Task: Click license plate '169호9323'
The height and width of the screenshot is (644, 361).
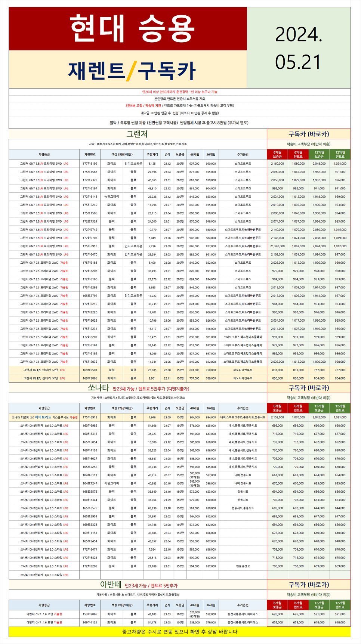Action: coord(90,524)
